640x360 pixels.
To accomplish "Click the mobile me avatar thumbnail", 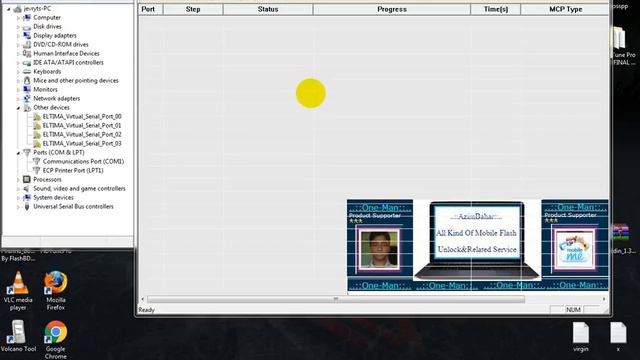I will (574, 250).
